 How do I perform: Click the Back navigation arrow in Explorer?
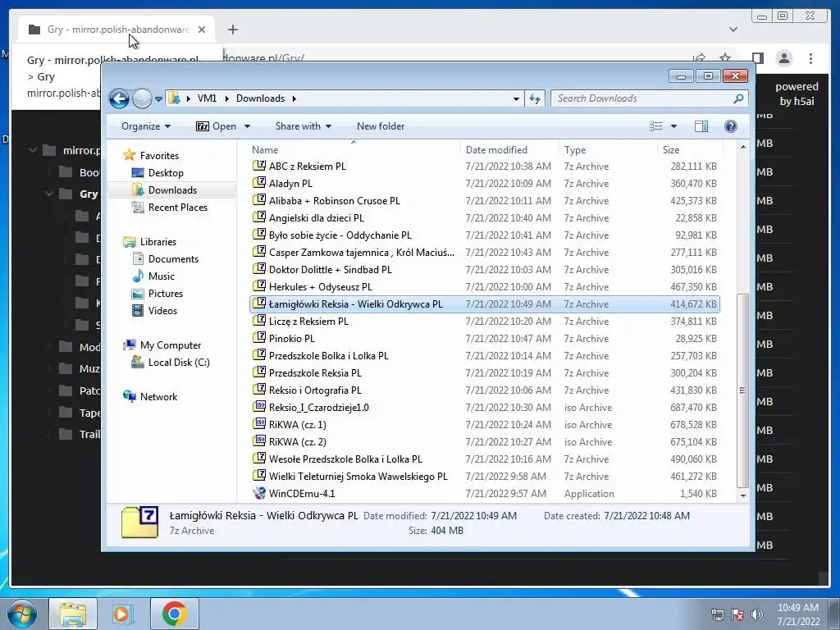[119, 98]
